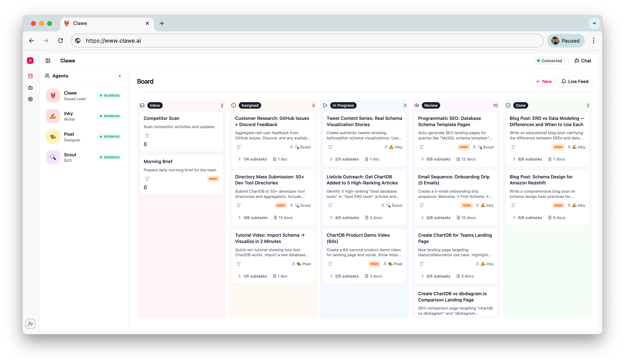Open the Live Feed panel
Image resolution: width=625 pixels, height=364 pixels.
point(575,81)
